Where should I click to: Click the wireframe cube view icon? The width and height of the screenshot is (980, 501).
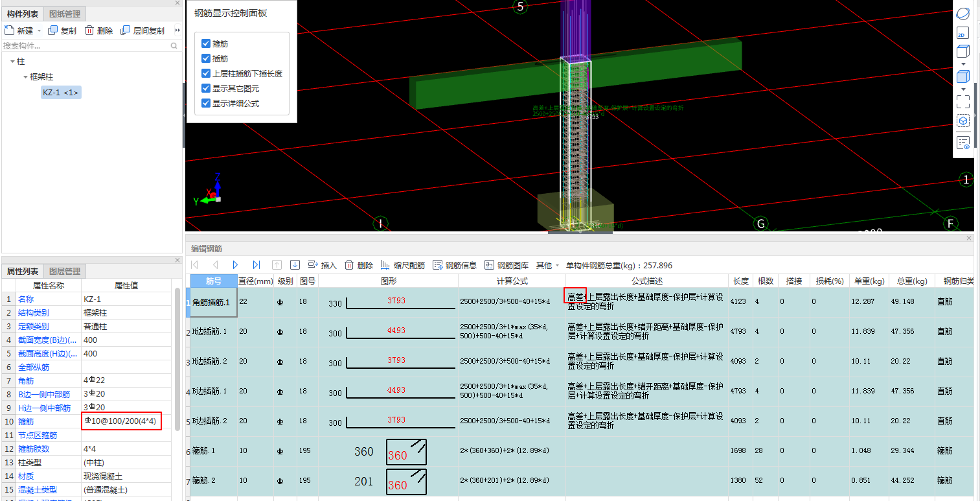963,52
